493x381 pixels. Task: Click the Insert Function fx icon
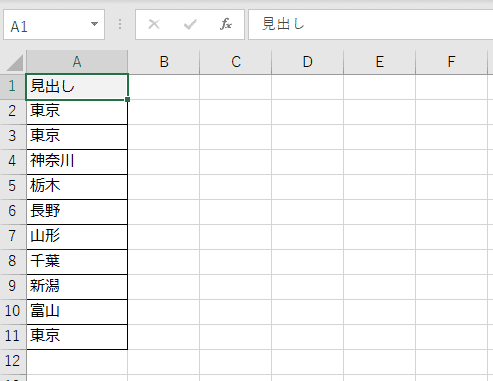click(x=226, y=24)
